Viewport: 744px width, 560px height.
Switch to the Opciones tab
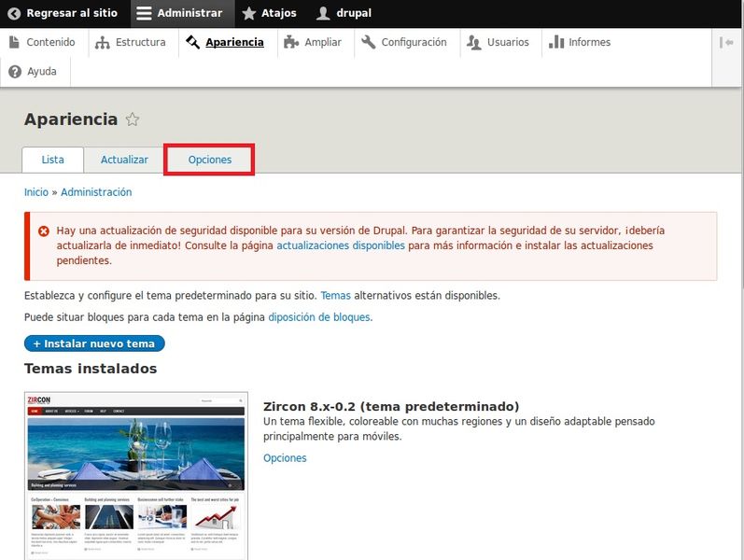click(209, 160)
